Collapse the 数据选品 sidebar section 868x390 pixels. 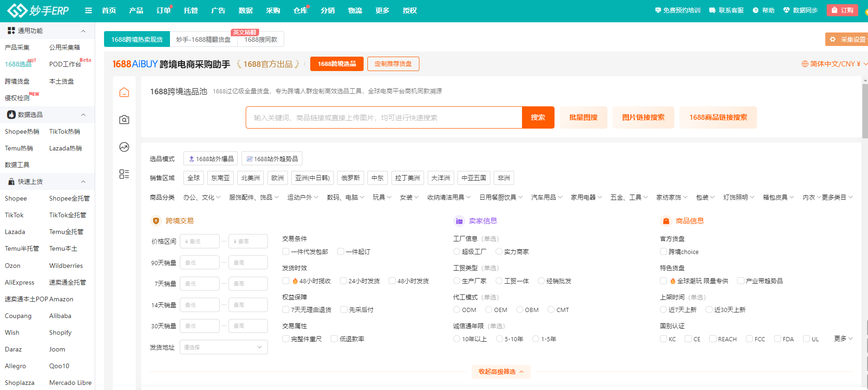pos(83,115)
